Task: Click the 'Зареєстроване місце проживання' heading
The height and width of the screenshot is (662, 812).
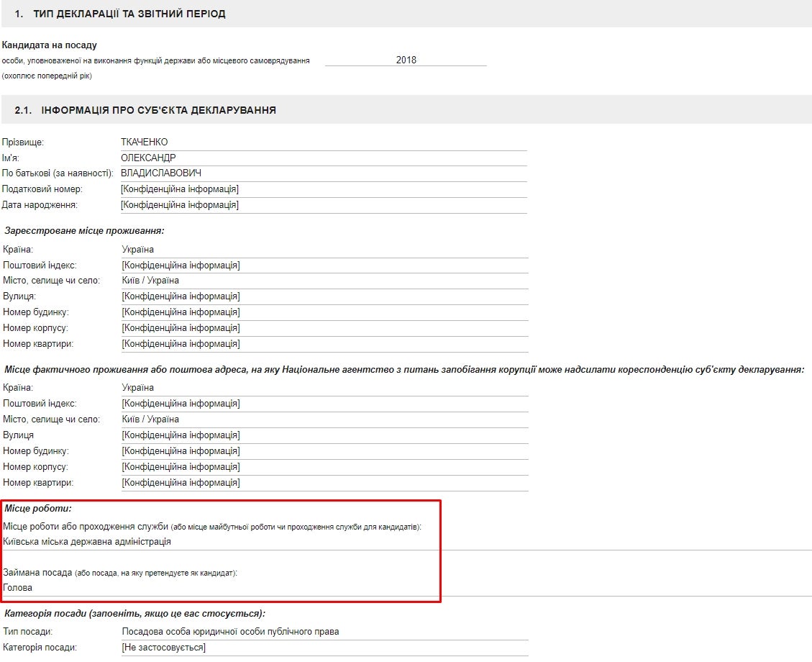Action: tap(84, 231)
